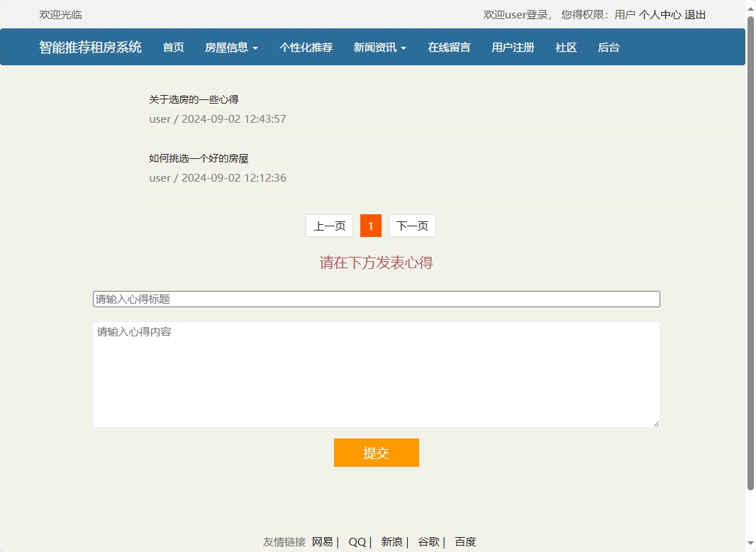Visit the 用户注册 page
This screenshot has height=552, width=756.
(512, 47)
